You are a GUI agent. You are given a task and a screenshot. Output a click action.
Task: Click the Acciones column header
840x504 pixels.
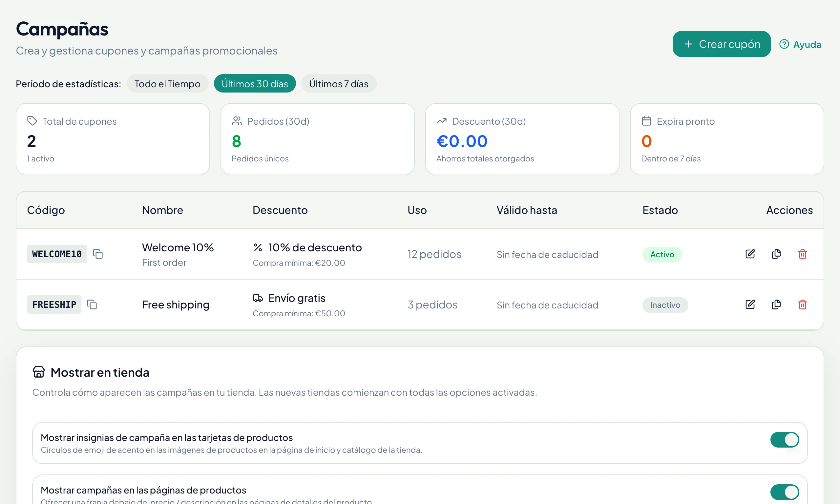coord(789,210)
